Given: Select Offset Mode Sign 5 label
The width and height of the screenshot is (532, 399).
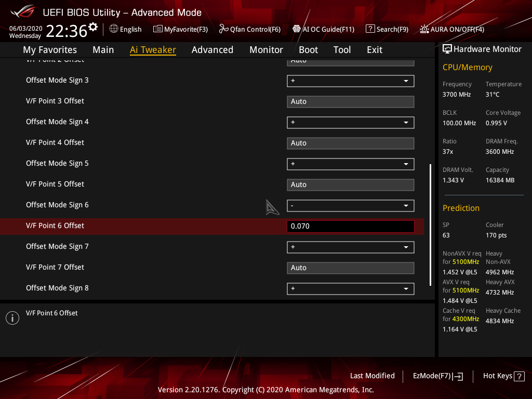Looking at the screenshot, I should 57,164.
